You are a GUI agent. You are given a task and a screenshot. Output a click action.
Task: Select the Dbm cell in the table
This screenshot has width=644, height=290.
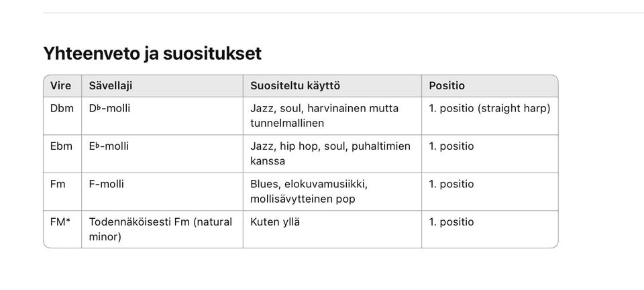point(62,108)
